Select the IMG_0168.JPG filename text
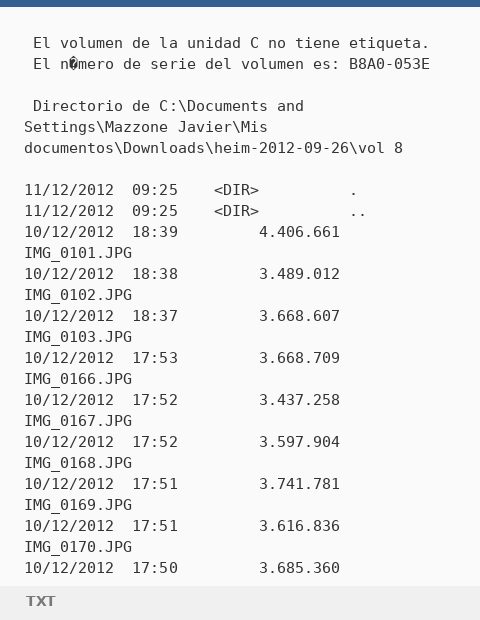Screen dimensions: 480x620 pyautogui.click(x=78, y=463)
